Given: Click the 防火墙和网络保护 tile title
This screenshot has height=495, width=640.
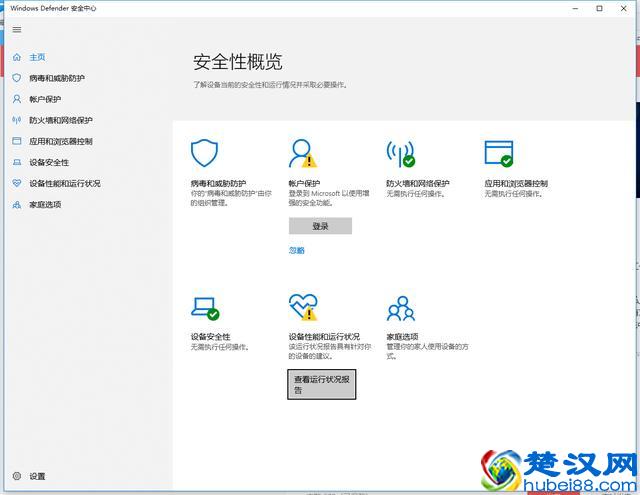Looking at the screenshot, I should click(x=418, y=184).
